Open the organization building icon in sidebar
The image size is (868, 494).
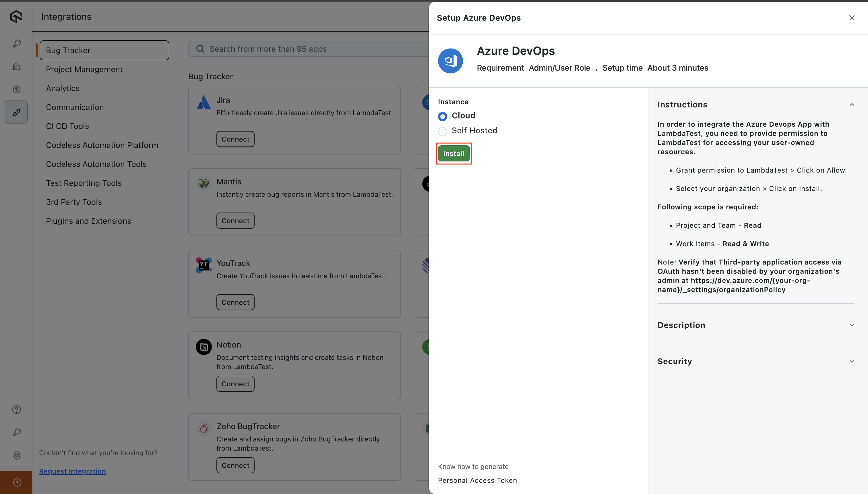pyautogui.click(x=16, y=67)
